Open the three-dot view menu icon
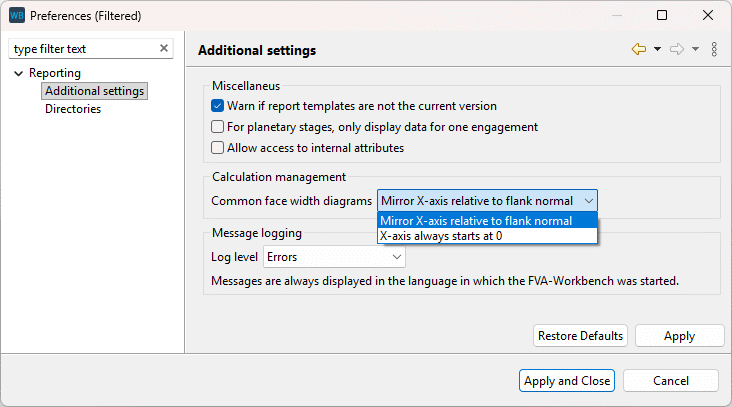 pyautogui.click(x=714, y=49)
